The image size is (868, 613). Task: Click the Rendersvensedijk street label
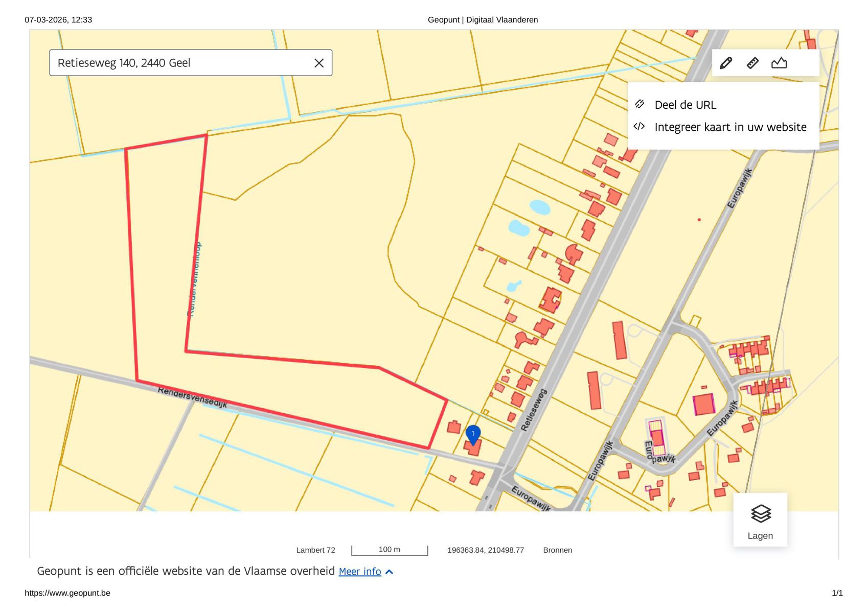tap(192, 397)
